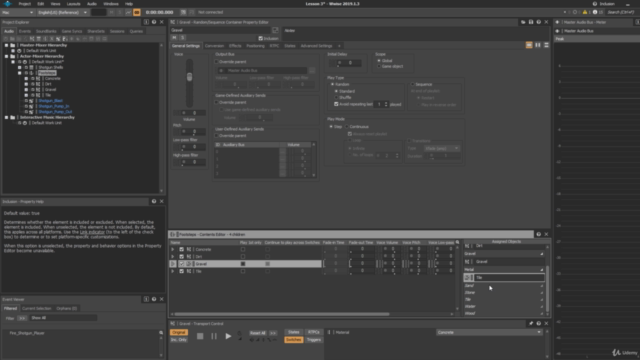Open the Layouts menu
Image resolution: width=640 pixels, height=360 pixels.
pos(73,4)
